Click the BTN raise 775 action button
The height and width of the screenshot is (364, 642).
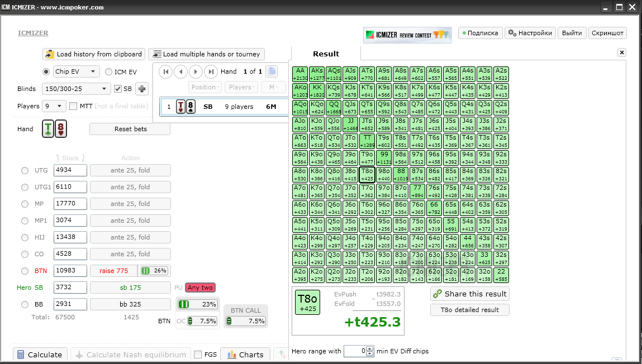click(114, 271)
